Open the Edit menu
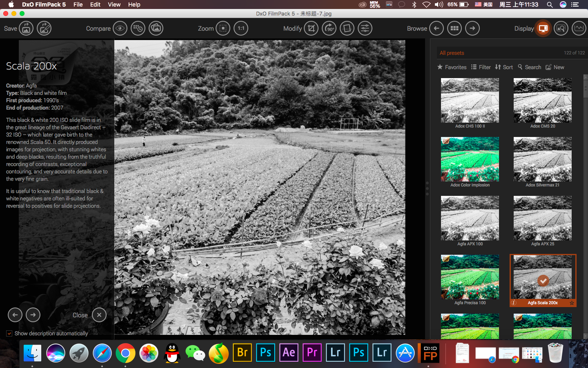The height and width of the screenshot is (368, 588). pos(95,4)
